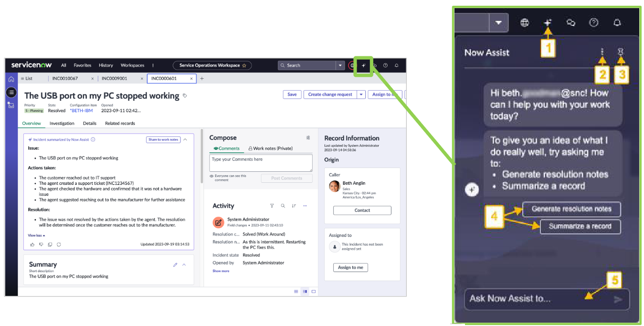Open the dropdown beside Create change request

click(x=361, y=95)
